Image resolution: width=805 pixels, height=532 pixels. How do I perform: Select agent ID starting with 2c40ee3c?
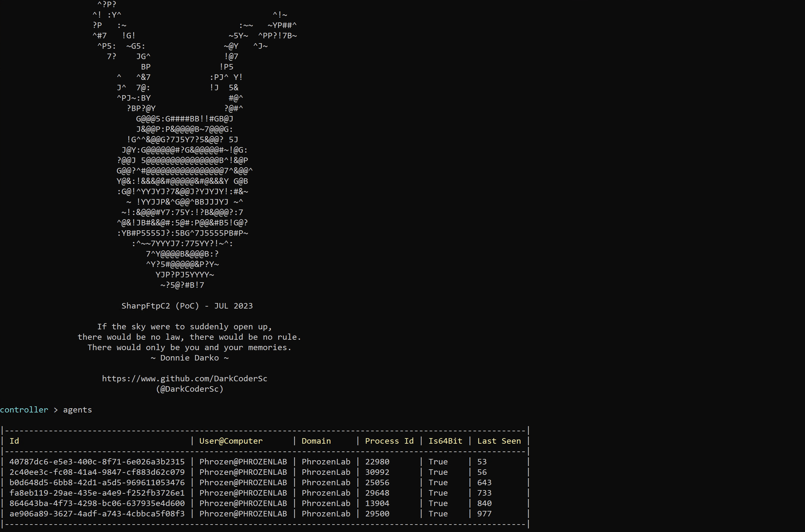(x=97, y=472)
